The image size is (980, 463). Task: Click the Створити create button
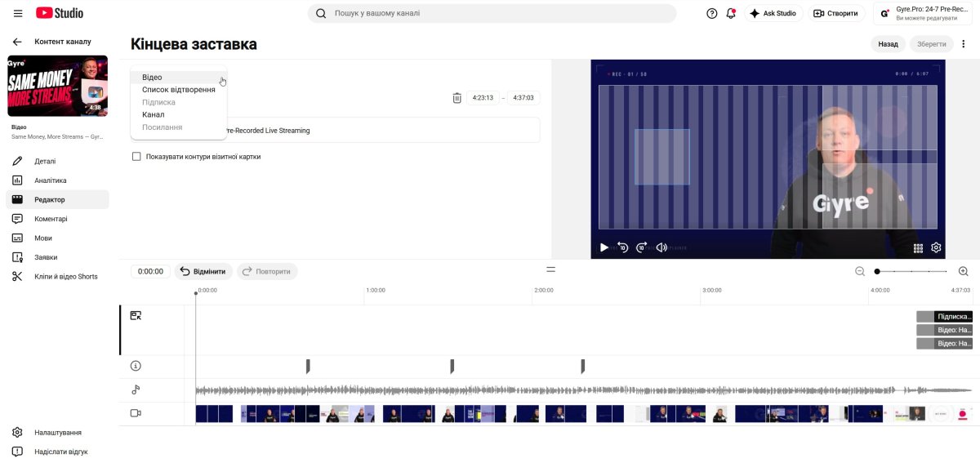(x=838, y=13)
